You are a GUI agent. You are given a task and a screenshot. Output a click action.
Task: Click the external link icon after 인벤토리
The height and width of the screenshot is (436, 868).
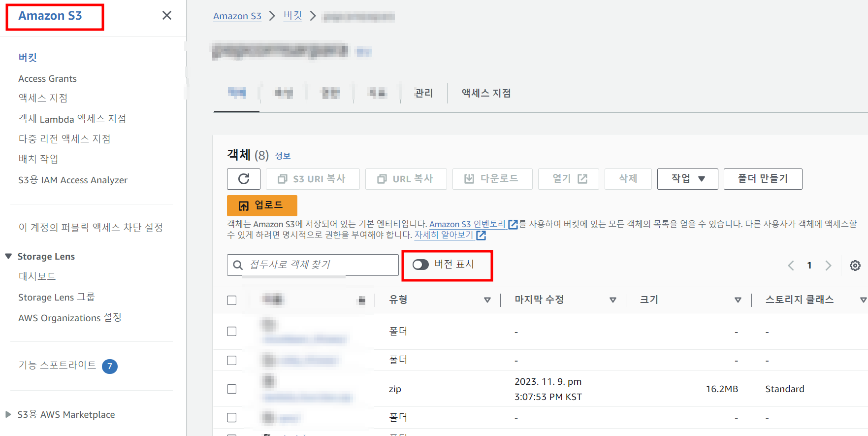pos(513,225)
